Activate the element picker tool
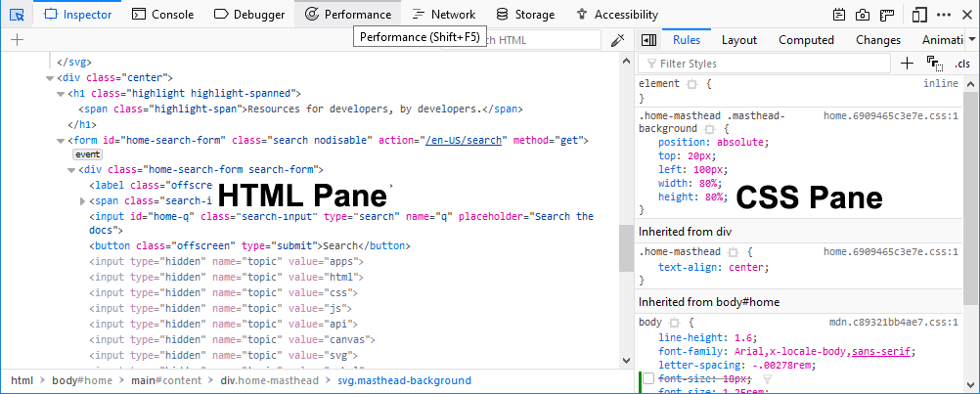This screenshot has height=394, width=980. click(17, 15)
